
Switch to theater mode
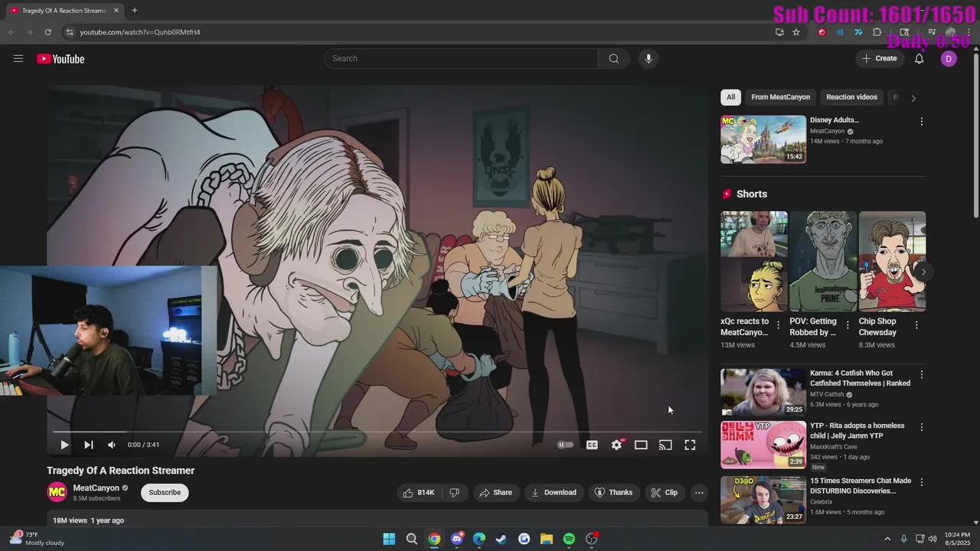coord(641,445)
